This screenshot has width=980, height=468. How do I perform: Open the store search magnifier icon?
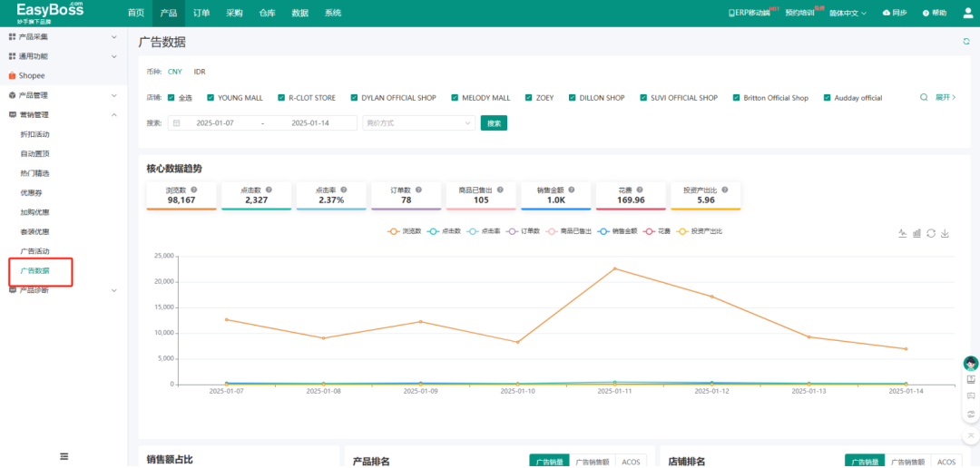pos(924,97)
